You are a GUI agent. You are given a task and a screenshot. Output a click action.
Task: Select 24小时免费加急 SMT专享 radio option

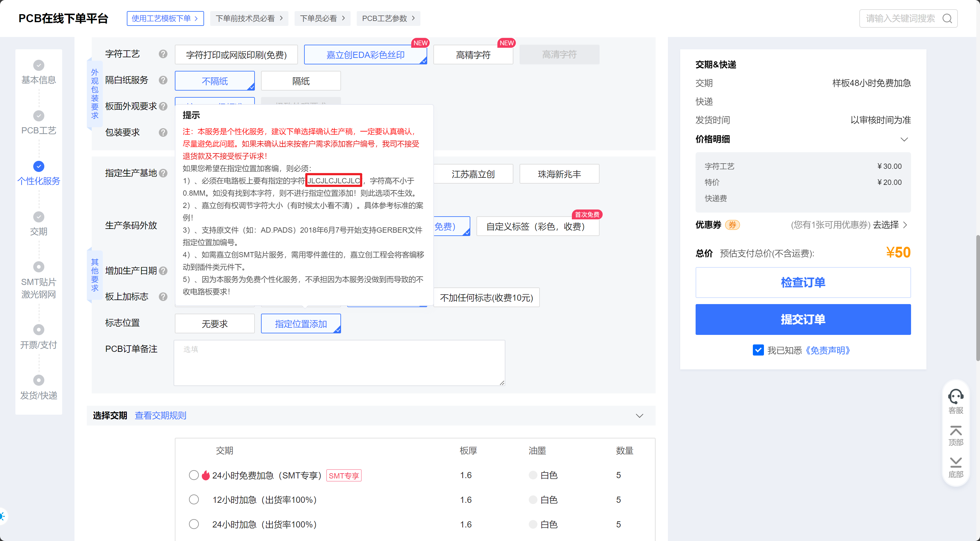coord(194,475)
